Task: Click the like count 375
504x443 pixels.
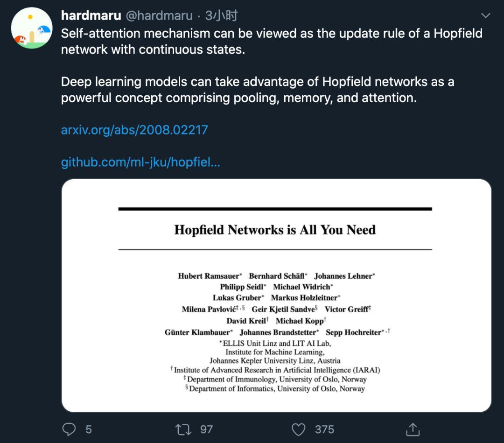Action: (x=324, y=429)
